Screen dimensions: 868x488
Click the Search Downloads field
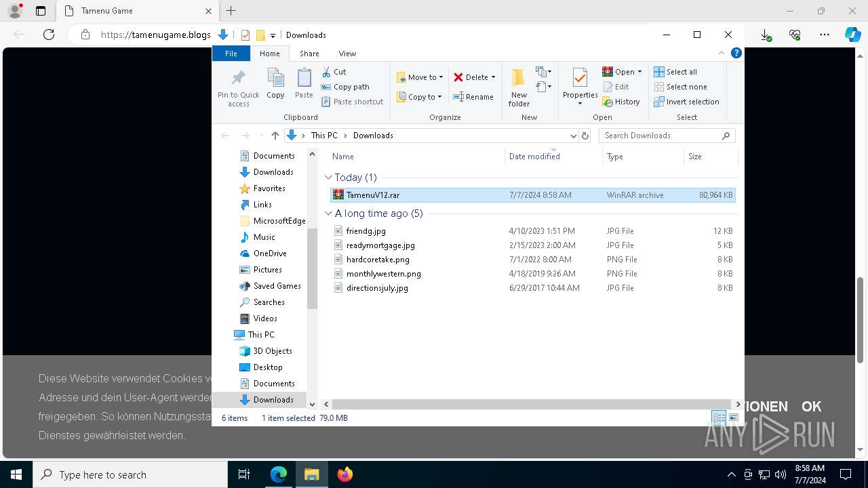(667, 136)
